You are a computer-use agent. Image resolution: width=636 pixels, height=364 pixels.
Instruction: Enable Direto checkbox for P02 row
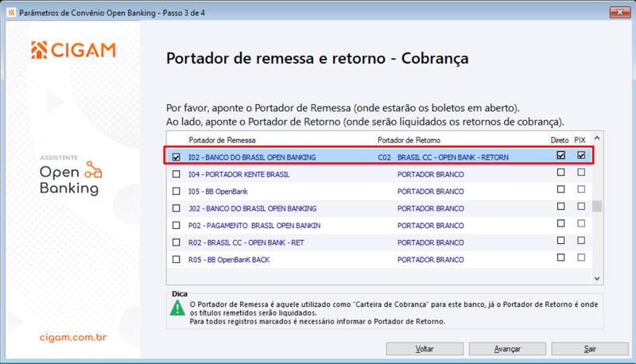point(561,223)
